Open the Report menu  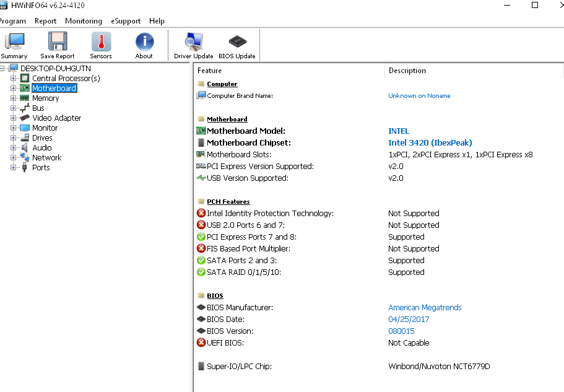pos(45,21)
